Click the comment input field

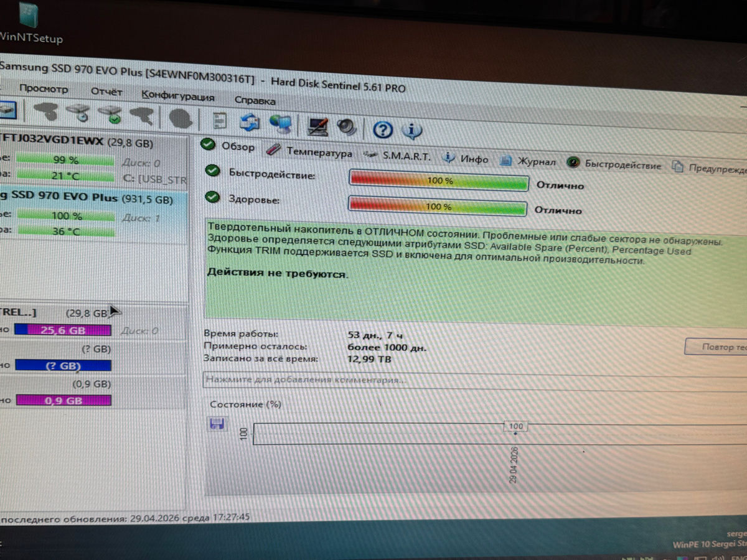pyautogui.click(x=474, y=380)
